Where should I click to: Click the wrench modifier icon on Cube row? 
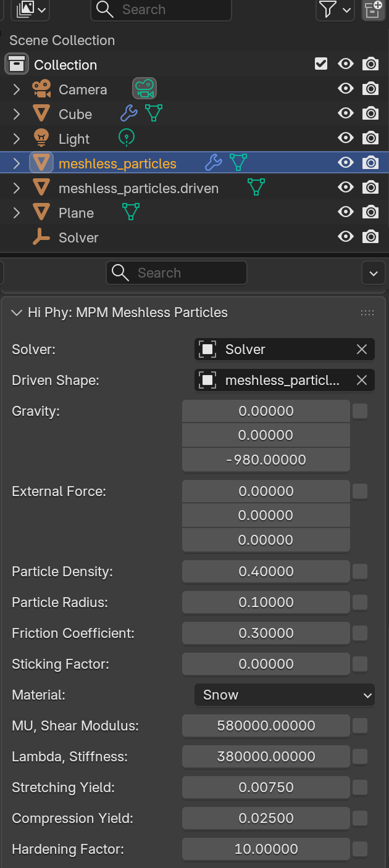[128, 114]
